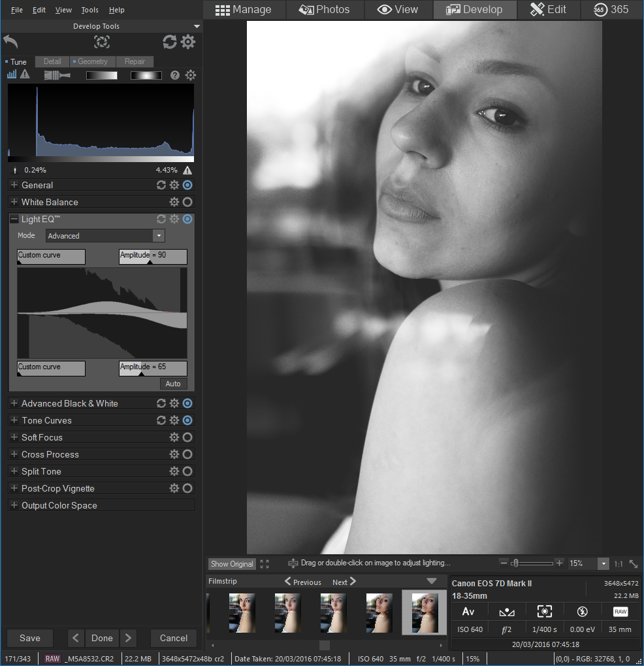The width and height of the screenshot is (644, 666).
Task: Enable the Post-Crop Vignette toggle
Action: (187, 488)
